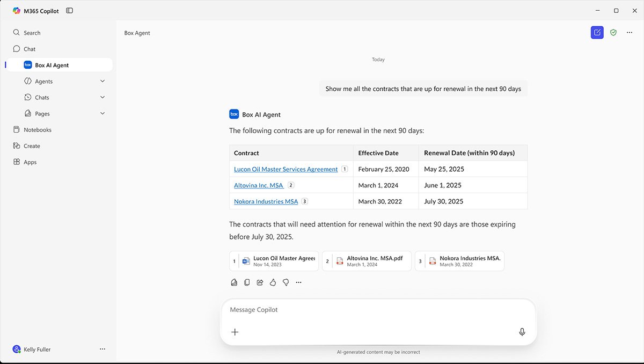Open the Lucon Oil Master Services Agreement link
The width and height of the screenshot is (644, 364).
pos(286,169)
